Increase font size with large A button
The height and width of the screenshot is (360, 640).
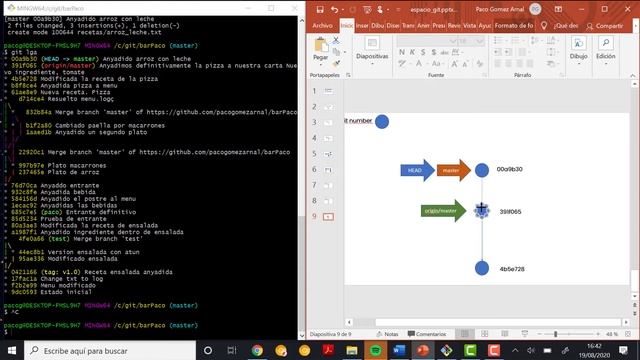click(x=455, y=64)
